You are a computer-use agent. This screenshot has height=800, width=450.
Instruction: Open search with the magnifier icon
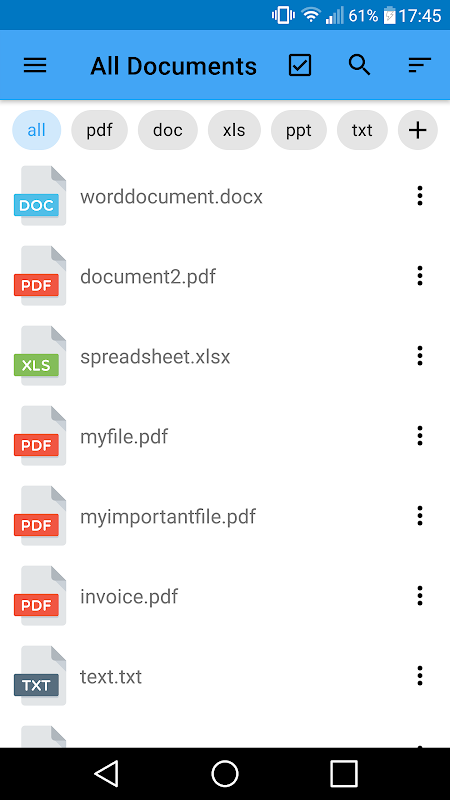click(360, 65)
